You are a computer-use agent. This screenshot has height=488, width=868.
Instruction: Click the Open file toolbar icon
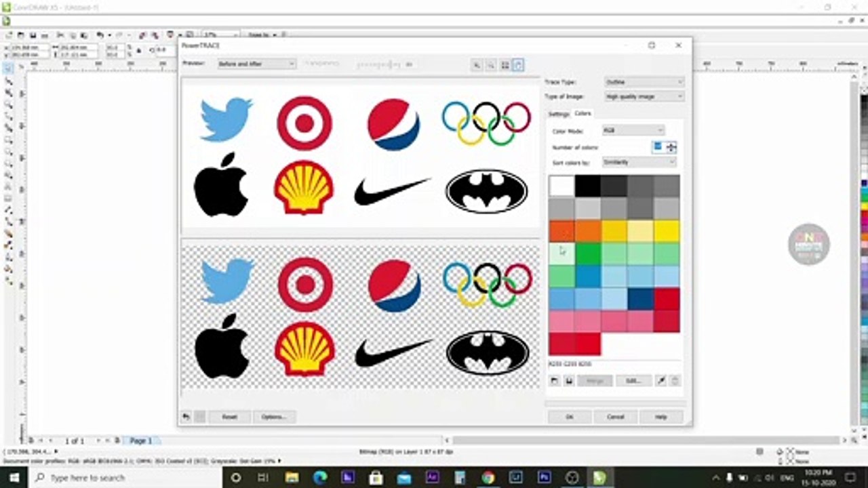pos(20,35)
